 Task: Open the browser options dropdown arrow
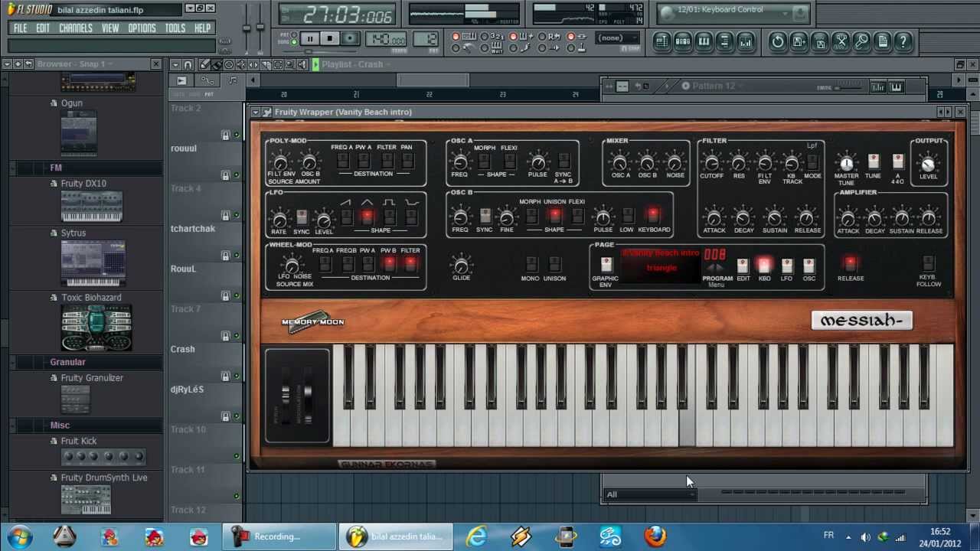(7, 64)
